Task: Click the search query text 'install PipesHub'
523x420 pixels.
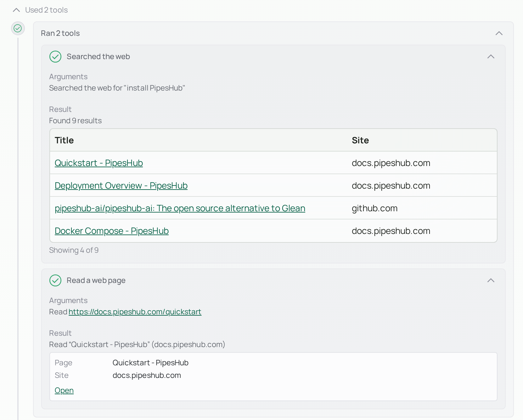Action: click(155, 88)
